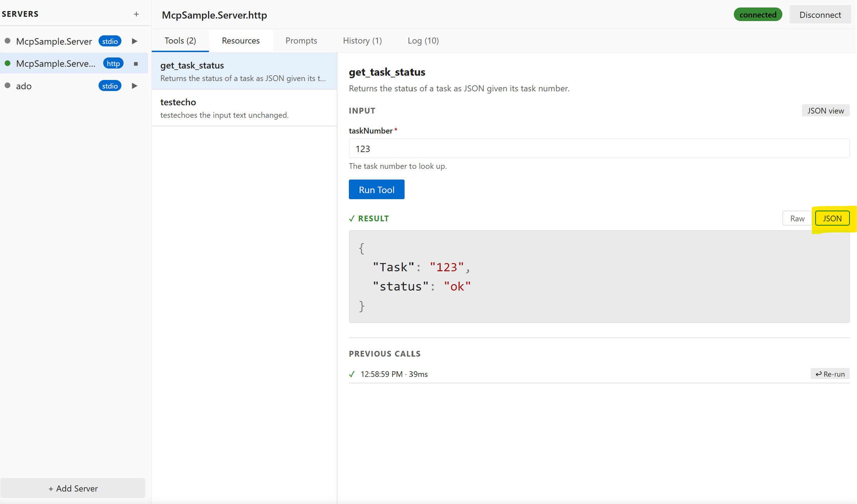The image size is (857, 504).
Task: Open the Prompts tab
Action: pyautogui.click(x=301, y=40)
